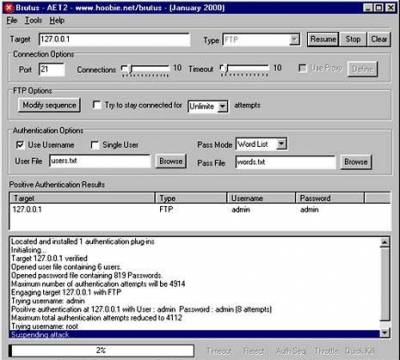Enable Try to stay connected checkbox
Screen dimensions: 400x360
coord(97,105)
